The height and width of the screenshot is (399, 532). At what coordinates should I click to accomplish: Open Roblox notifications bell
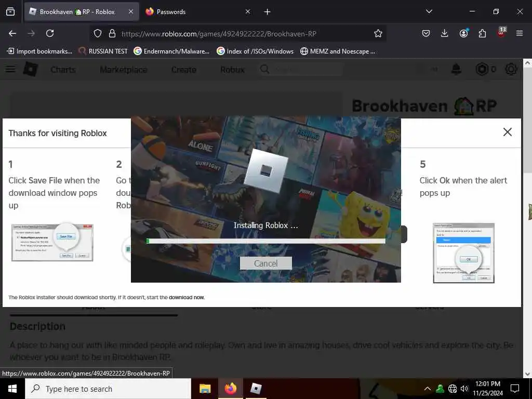(x=456, y=69)
